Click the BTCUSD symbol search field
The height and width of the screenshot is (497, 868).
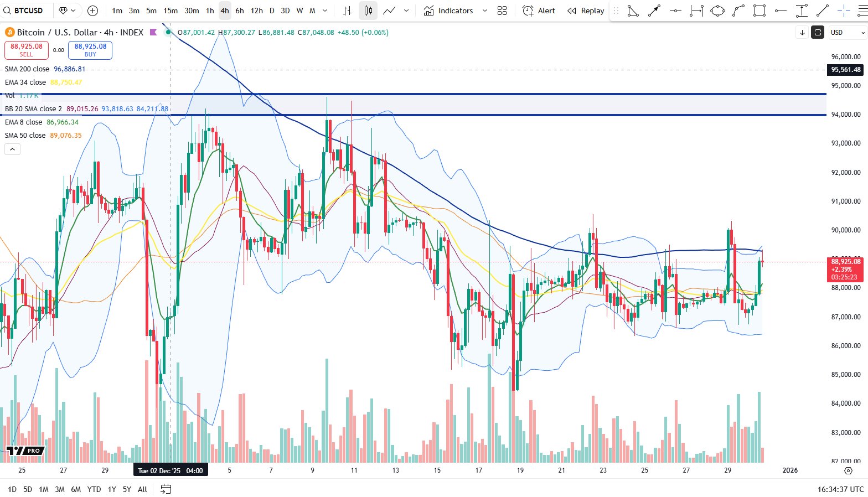(x=28, y=11)
